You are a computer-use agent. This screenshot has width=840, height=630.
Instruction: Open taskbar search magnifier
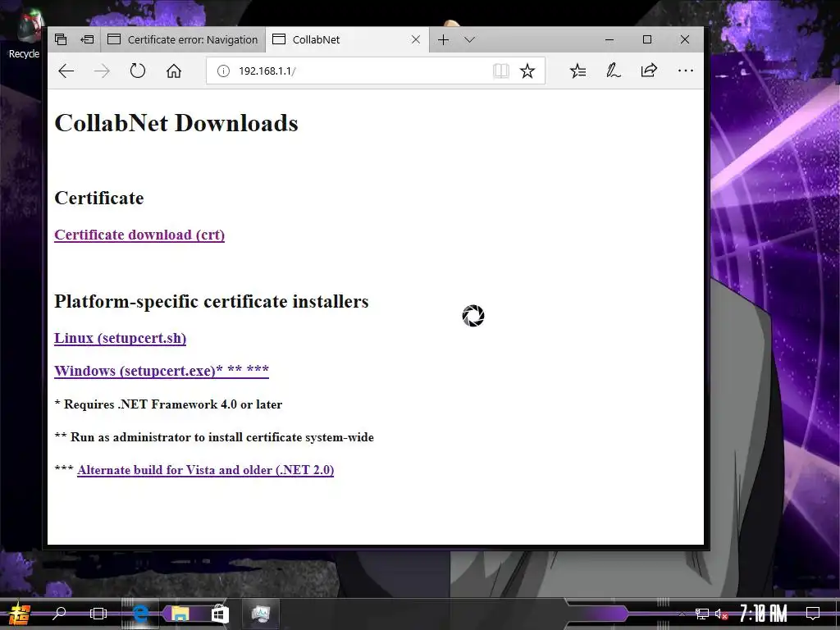coord(59,614)
